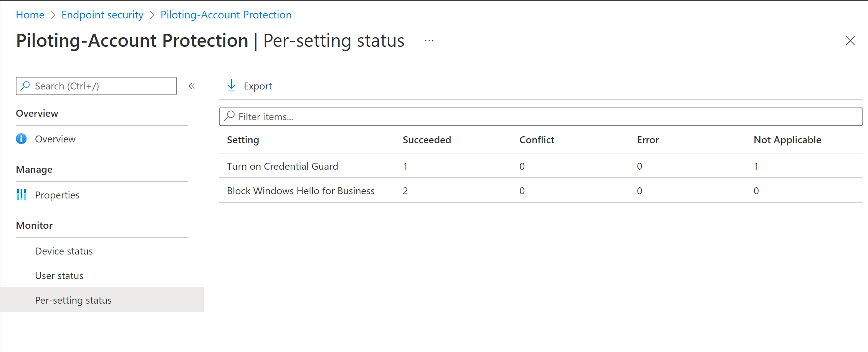The width and height of the screenshot is (868, 352).
Task: Open Device status in Monitor section
Action: pyautogui.click(x=64, y=251)
